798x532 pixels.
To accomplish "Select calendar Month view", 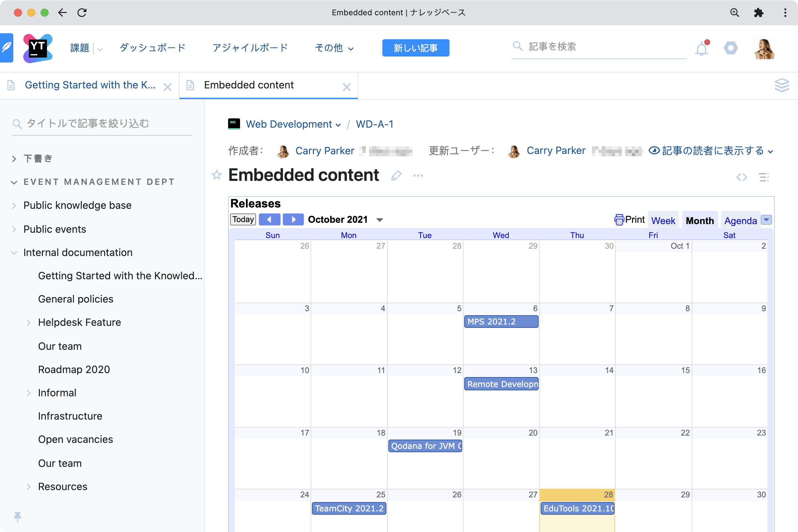I will [x=700, y=220].
